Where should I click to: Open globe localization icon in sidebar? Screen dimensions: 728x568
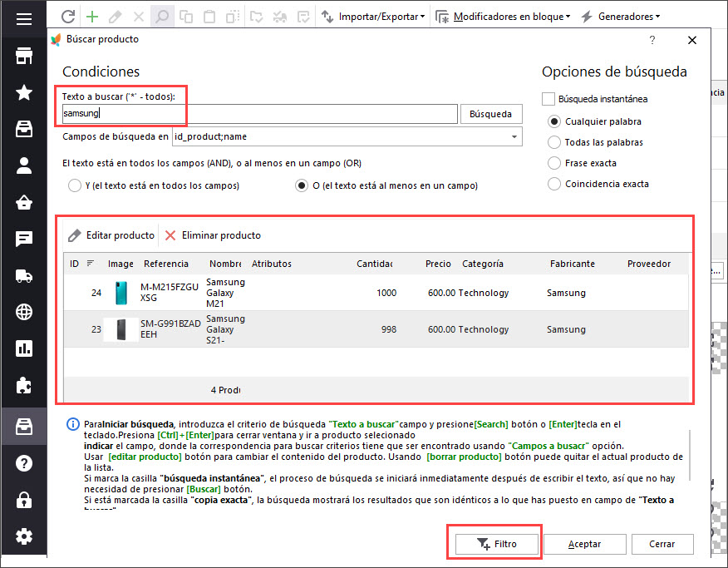coord(23,312)
